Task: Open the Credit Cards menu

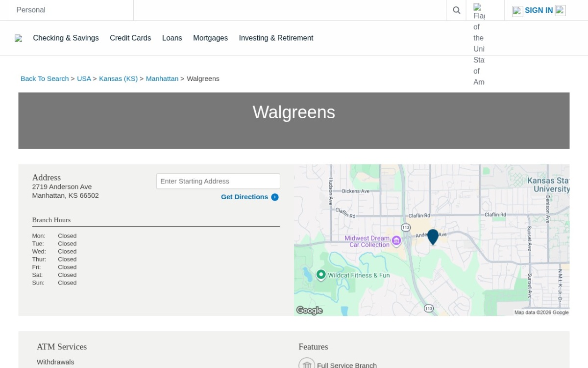Action: 130,38
